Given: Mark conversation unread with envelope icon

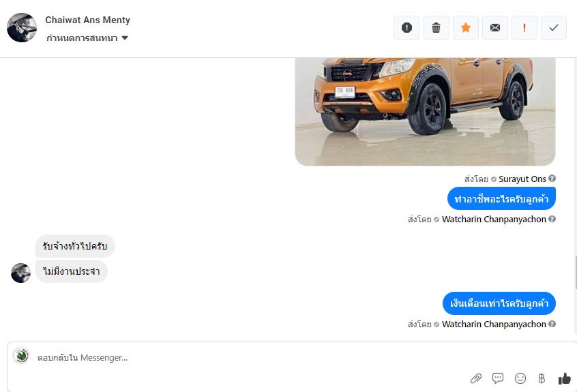Looking at the screenshot, I should pos(495,27).
